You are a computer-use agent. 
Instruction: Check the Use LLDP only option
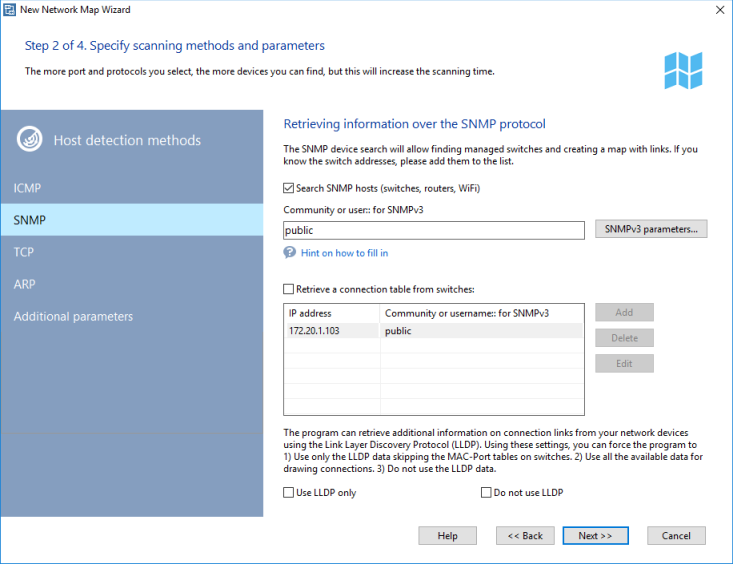[x=289, y=493]
